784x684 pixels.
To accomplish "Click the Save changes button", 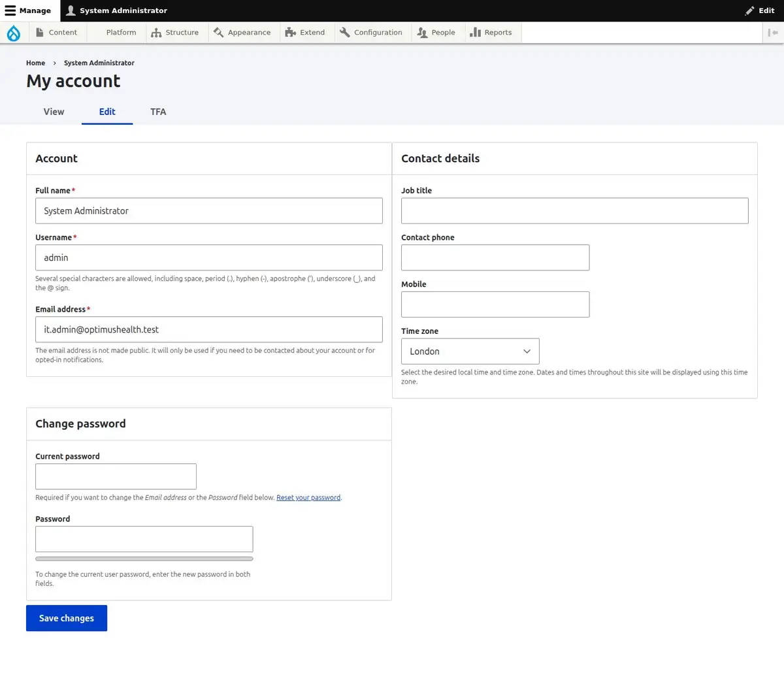I will (67, 618).
